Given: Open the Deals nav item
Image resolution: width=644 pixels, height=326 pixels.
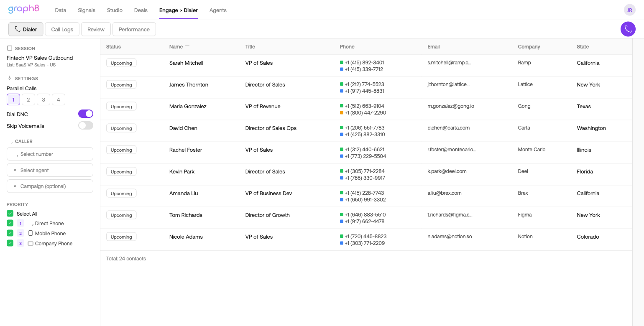Looking at the screenshot, I should pyautogui.click(x=141, y=10).
